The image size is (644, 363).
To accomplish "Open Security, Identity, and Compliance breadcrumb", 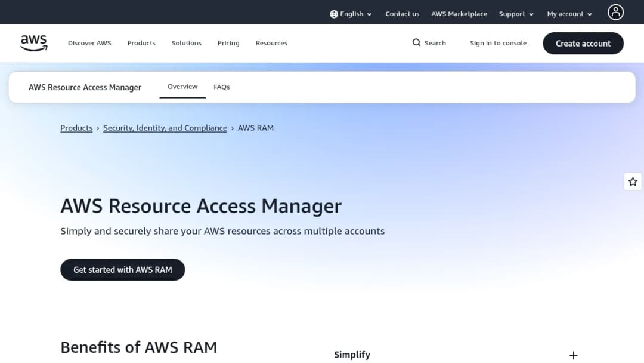I will pos(165,128).
